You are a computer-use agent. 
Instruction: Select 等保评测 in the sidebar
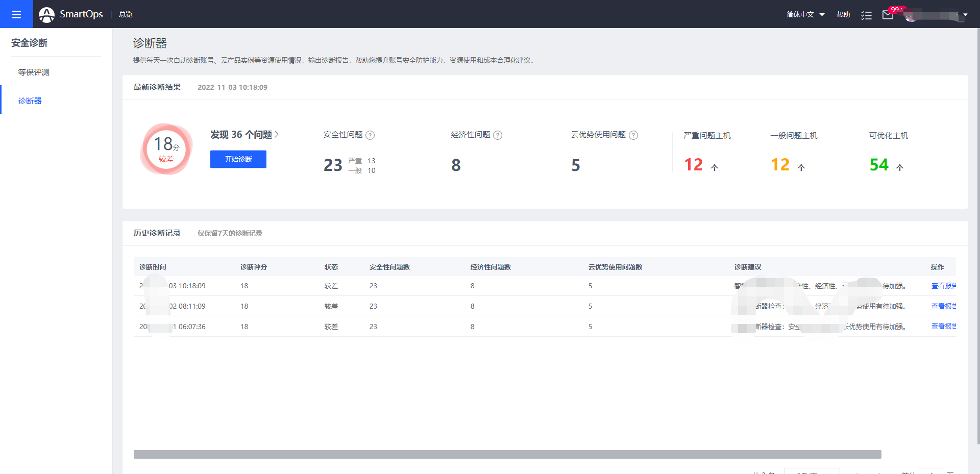[34, 72]
